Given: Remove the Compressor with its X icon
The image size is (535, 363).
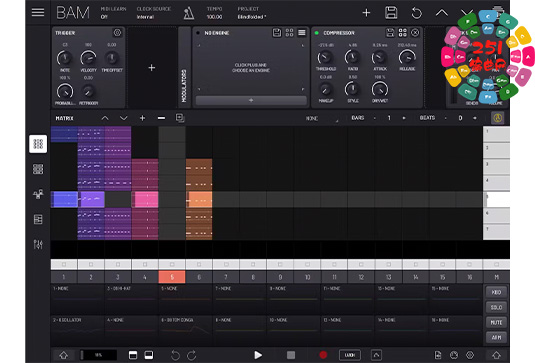Looking at the screenshot, I should pyautogui.click(x=415, y=33).
